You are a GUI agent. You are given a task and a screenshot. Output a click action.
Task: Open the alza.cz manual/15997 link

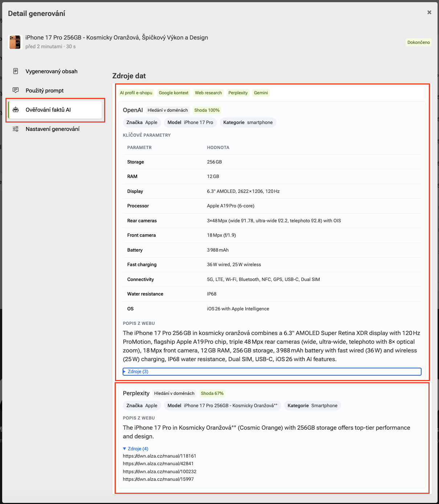158,479
